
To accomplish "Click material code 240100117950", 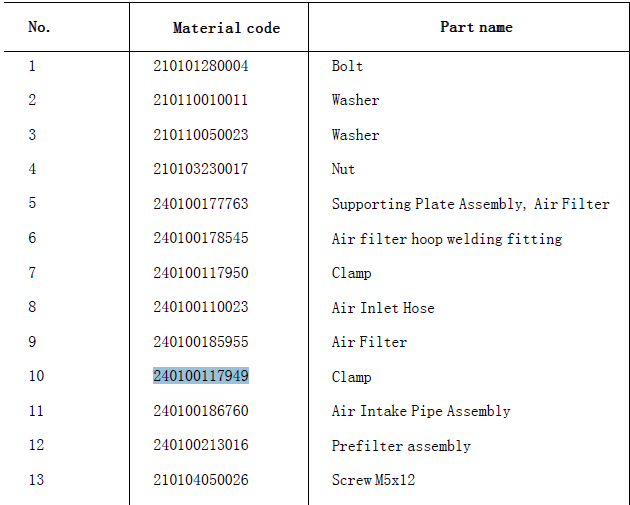I will click(x=201, y=273).
